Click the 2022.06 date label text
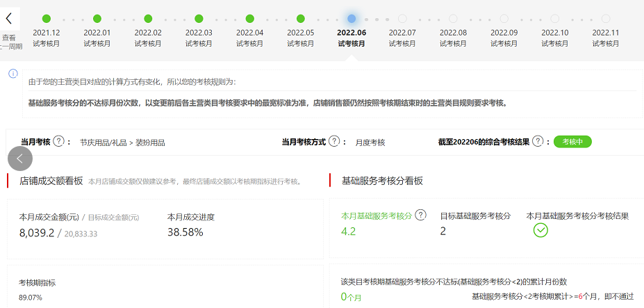This screenshot has height=308, width=644. (x=352, y=33)
